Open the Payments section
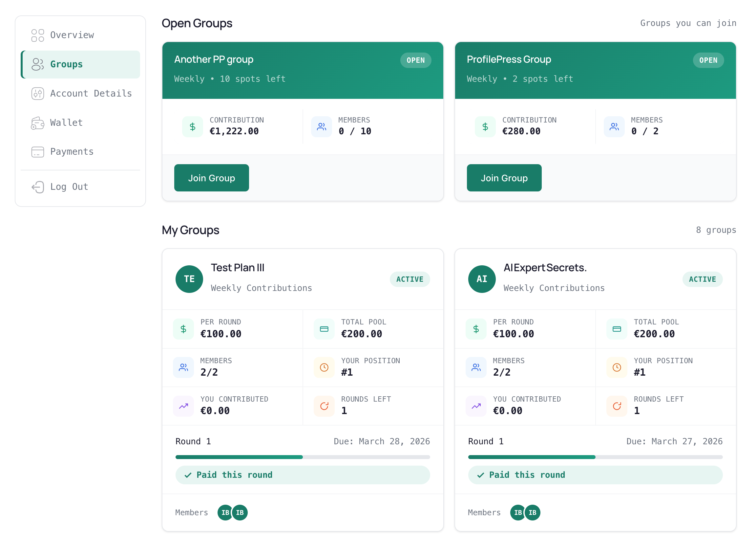 [80, 152]
